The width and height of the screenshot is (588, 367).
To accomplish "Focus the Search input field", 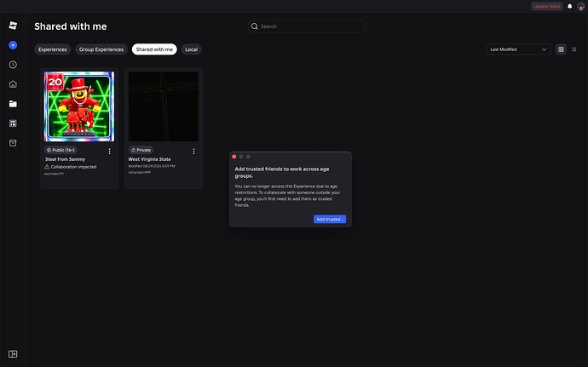I will point(307,26).
